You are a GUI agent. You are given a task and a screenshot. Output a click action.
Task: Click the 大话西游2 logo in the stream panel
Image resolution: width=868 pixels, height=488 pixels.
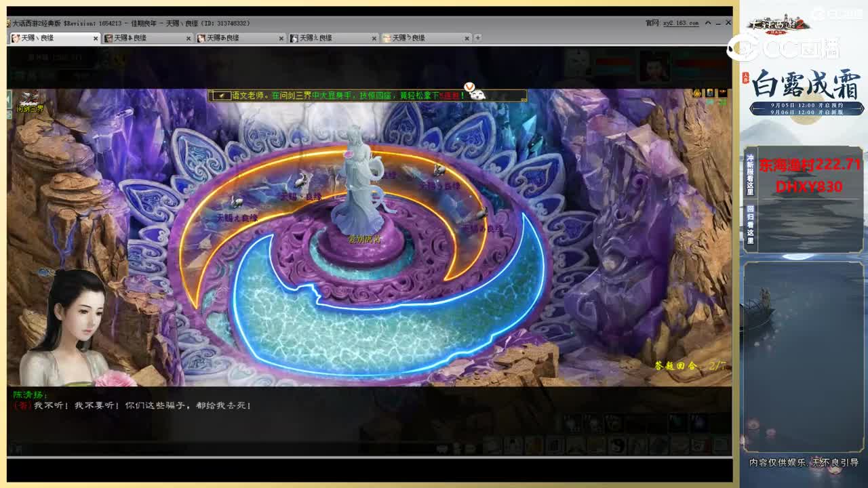click(780, 25)
